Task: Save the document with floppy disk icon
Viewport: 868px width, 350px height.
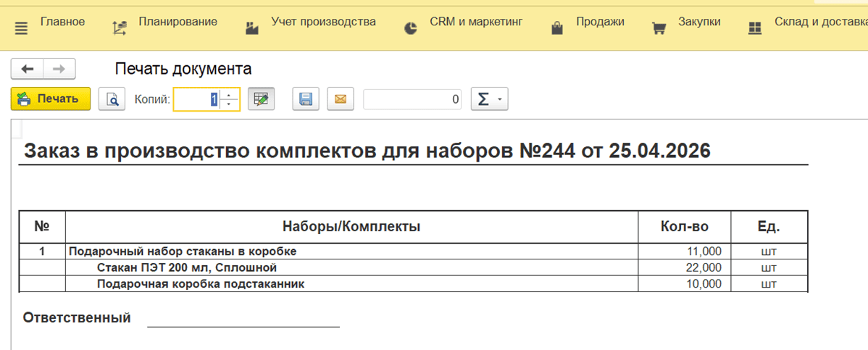Action: tap(306, 99)
